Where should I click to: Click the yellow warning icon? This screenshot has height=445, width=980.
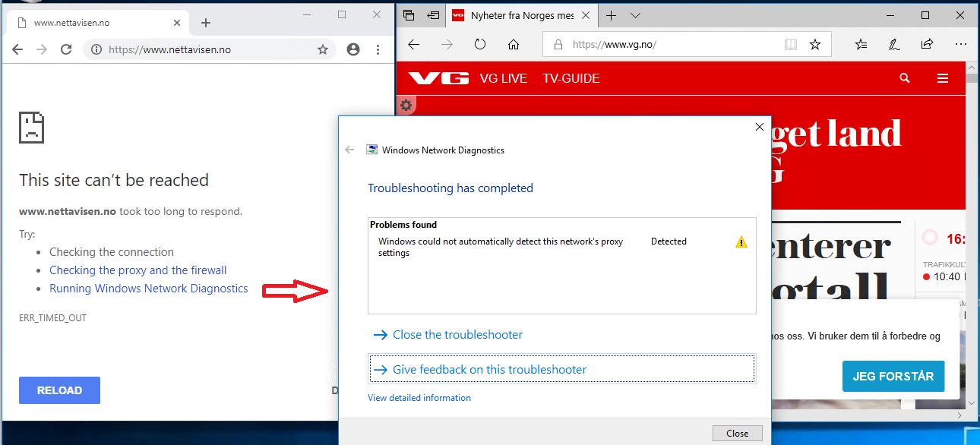click(741, 242)
